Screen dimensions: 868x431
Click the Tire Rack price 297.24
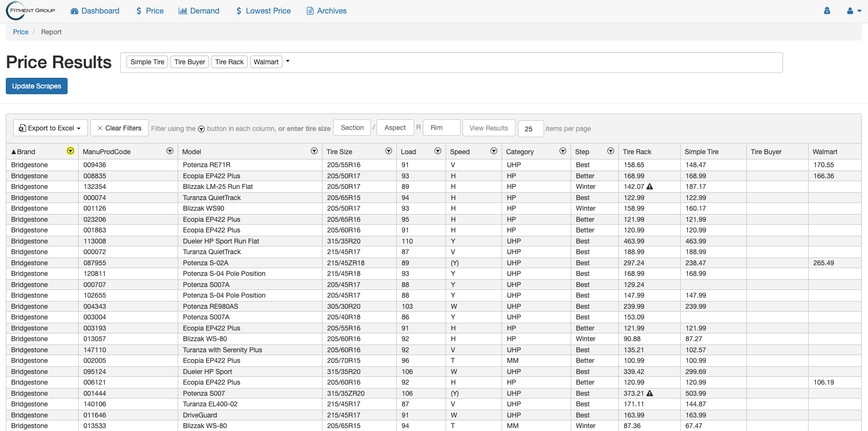[634, 263]
